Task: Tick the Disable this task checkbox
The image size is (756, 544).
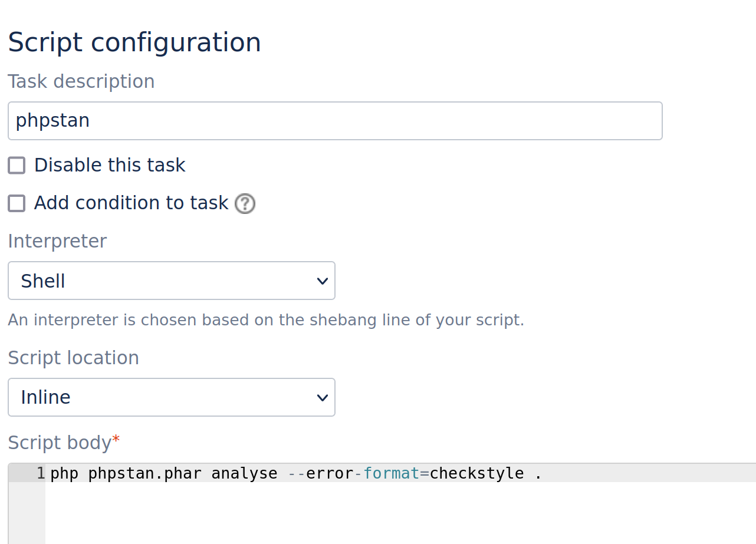Action: [17, 166]
